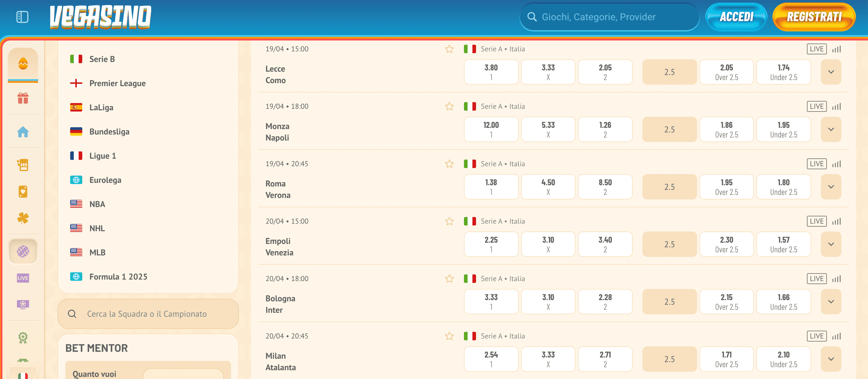Viewport: 868px width, 379px height.
Task: Open the Premier League in the leagues list
Action: 117,83
